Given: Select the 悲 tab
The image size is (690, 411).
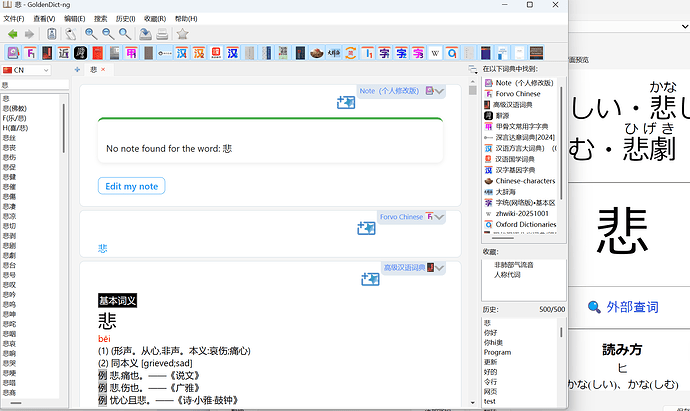Looking at the screenshot, I should [x=94, y=70].
